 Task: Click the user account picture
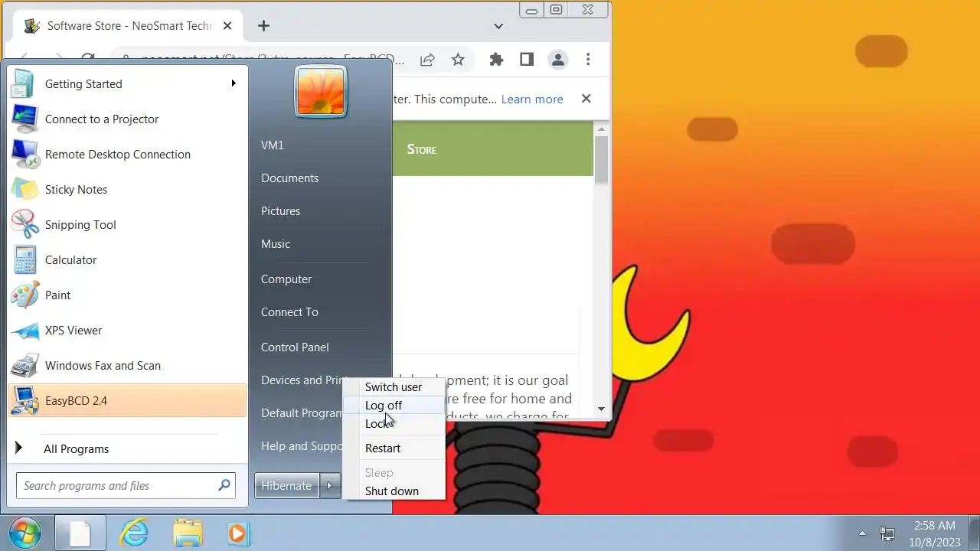pos(321,91)
